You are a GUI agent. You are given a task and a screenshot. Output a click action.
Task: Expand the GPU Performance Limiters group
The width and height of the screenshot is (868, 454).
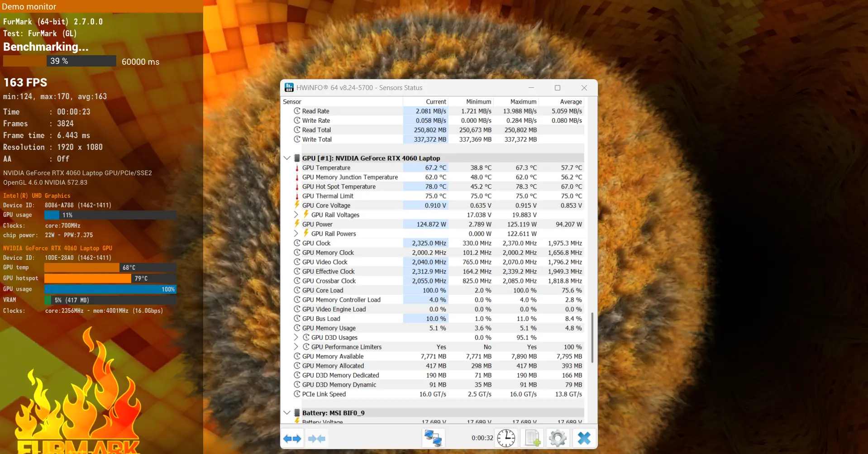(x=296, y=347)
